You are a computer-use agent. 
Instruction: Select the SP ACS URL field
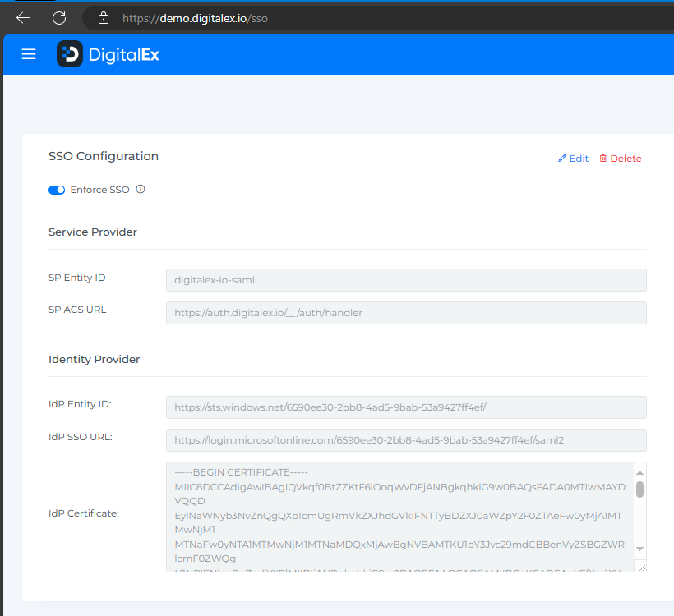point(406,313)
